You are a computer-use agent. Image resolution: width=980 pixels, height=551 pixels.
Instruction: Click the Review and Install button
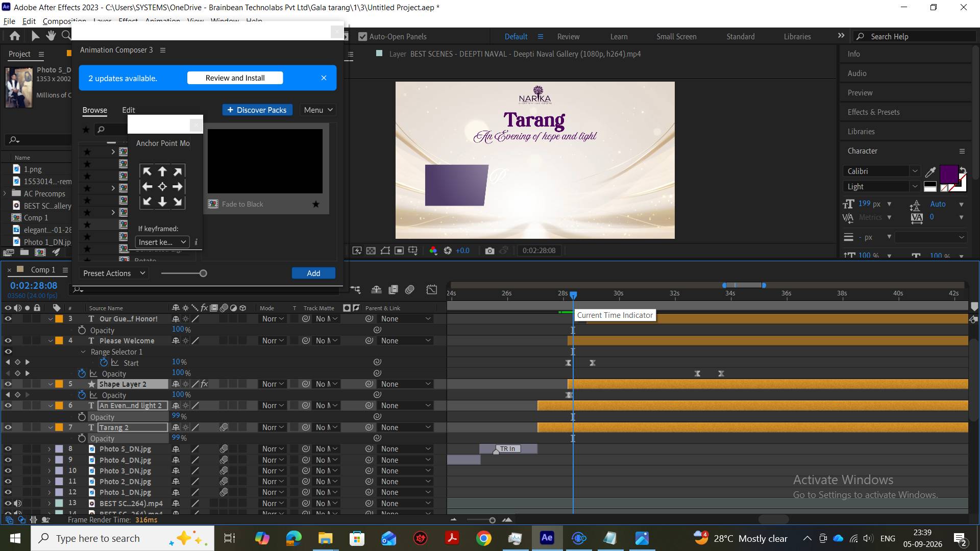click(x=235, y=78)
